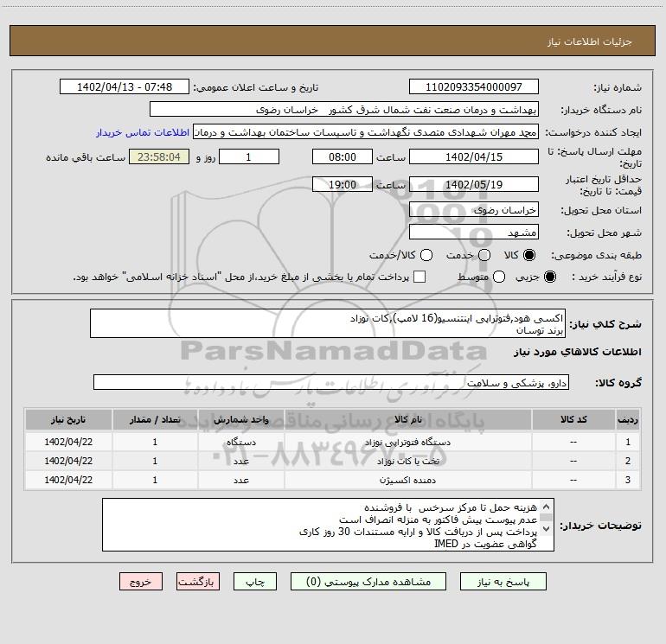Click row دمنده اکسیژن
666x644 pixels.
click(333, 480)
